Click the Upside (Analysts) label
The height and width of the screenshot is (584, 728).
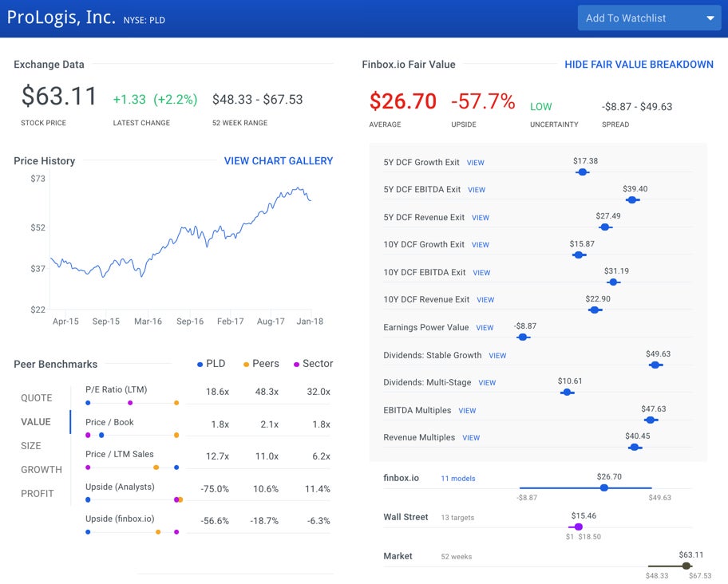[x=120, y=487]
